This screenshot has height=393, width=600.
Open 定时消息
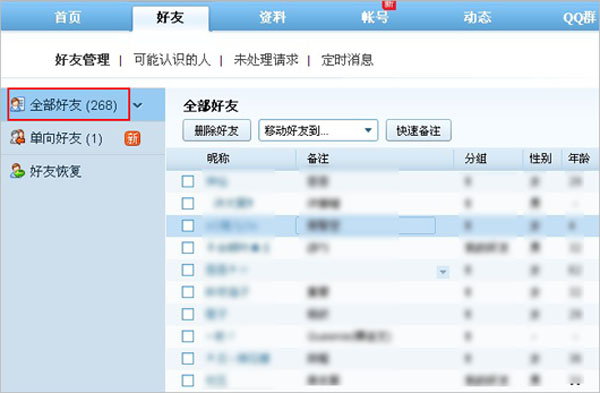[x=347, y=60]
